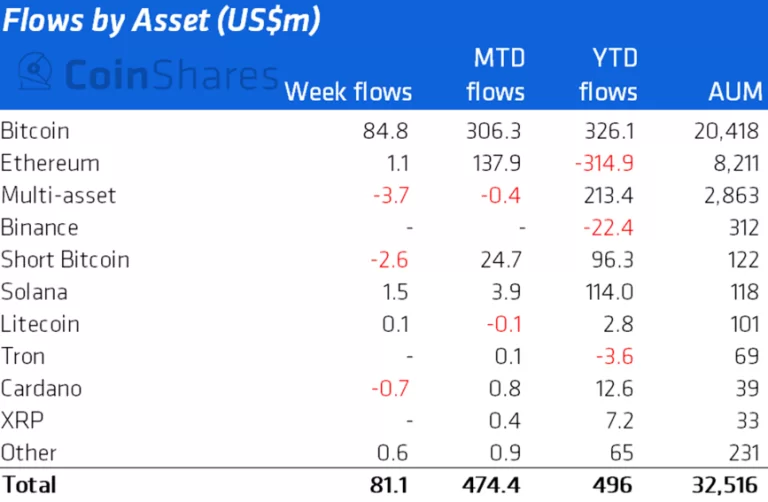Click the Bitcoin row label

pos(35,131)
